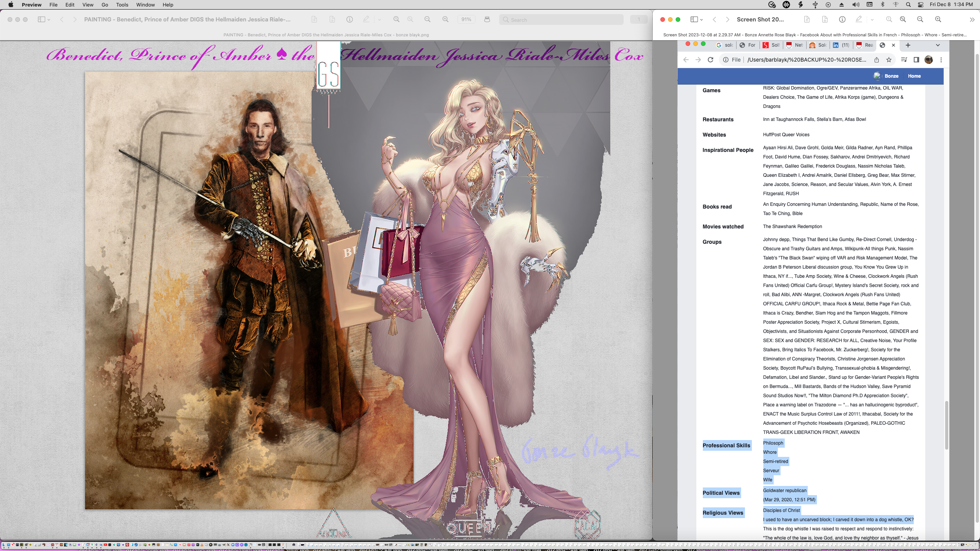980x551 pixels.
Task: Toggle Markup pencil in painting window
Action: coord(366,19)
